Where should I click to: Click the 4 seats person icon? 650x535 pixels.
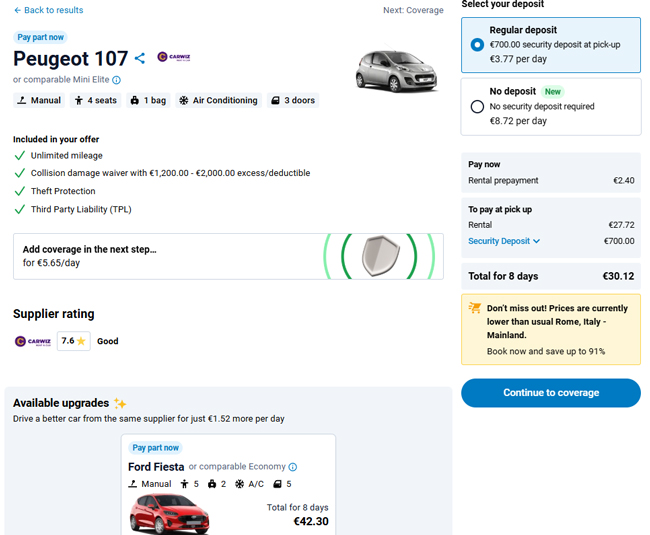tap(79, 100)
